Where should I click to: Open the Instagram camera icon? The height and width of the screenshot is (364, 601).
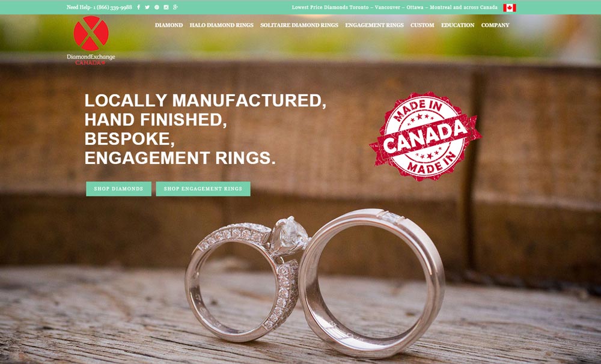click(x=166, y=7)
